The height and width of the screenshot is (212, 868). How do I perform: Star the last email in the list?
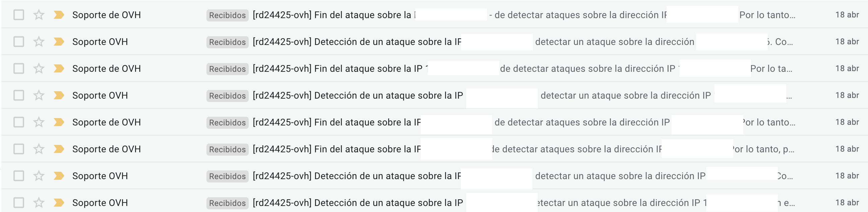click(x=39, y=203)
